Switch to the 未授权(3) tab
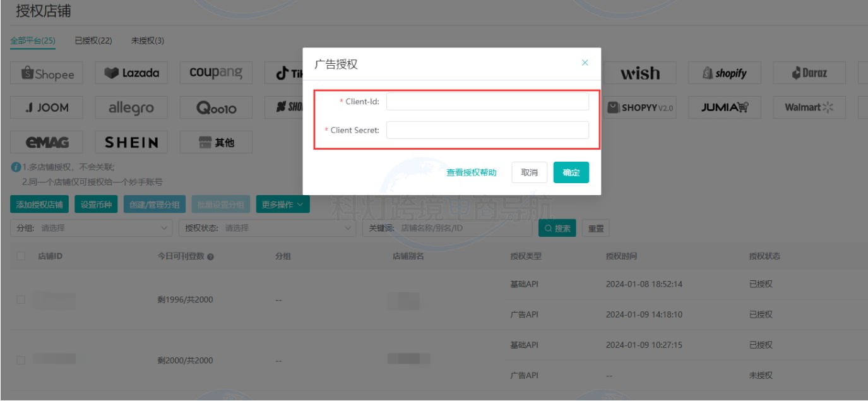This screenshot has width=868, height=401. click(147, 41)
